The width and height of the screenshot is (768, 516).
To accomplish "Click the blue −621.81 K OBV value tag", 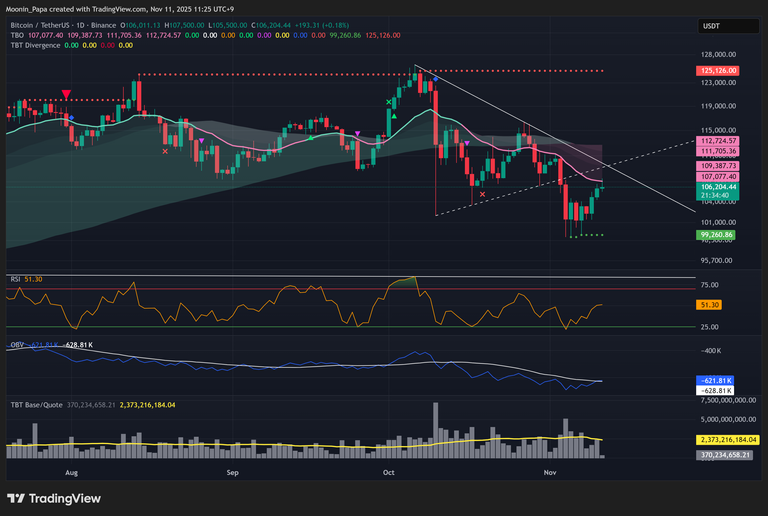I will pos(715,381).
